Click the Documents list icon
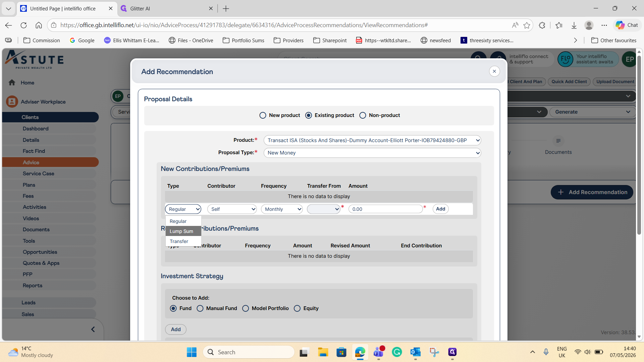 coord(558,141)
